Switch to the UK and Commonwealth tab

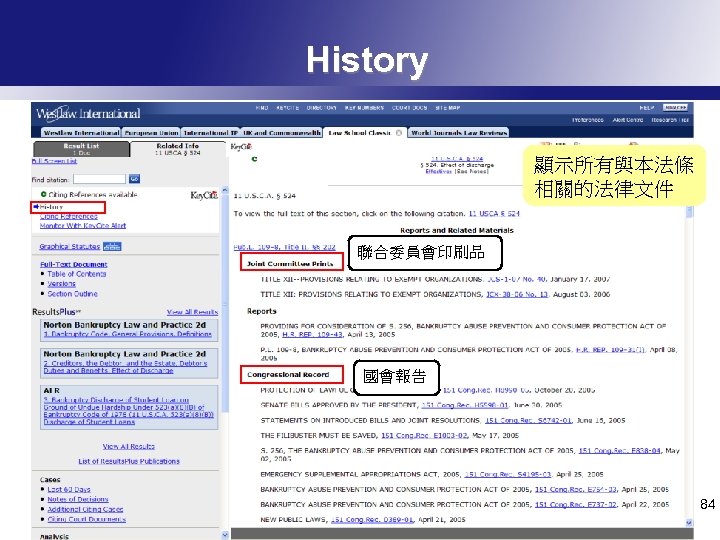point(281,133)
